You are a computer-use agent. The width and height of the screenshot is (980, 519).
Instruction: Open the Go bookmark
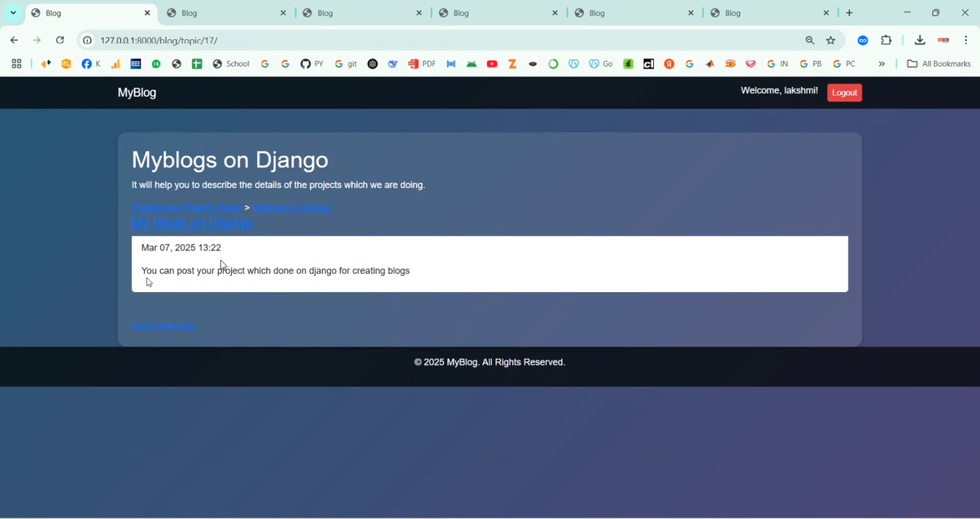pyautogui.click(x=601, y=64)
